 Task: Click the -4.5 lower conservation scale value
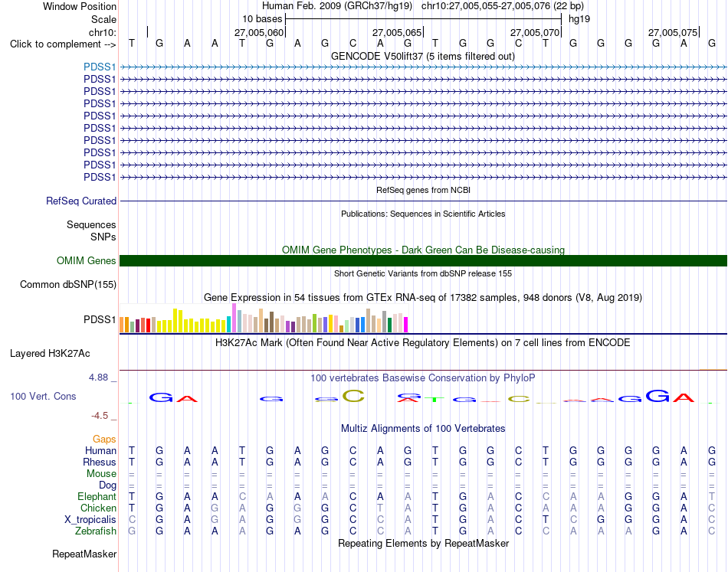tap(100, 416)
